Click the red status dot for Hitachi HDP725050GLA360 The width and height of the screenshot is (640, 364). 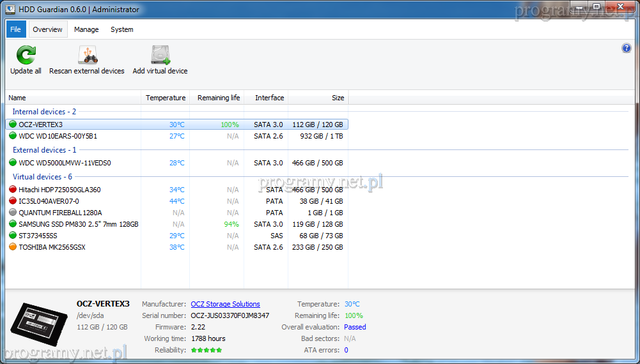point(13,190)
